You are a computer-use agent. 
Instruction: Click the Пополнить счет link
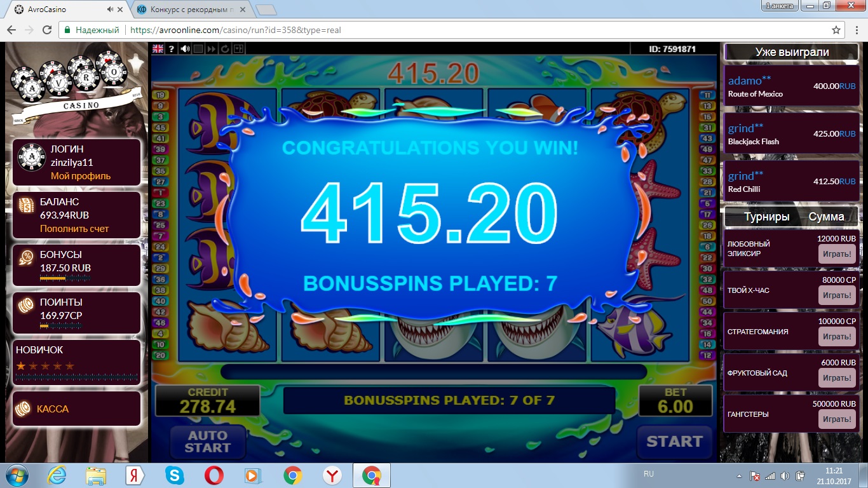pos(74,229)
